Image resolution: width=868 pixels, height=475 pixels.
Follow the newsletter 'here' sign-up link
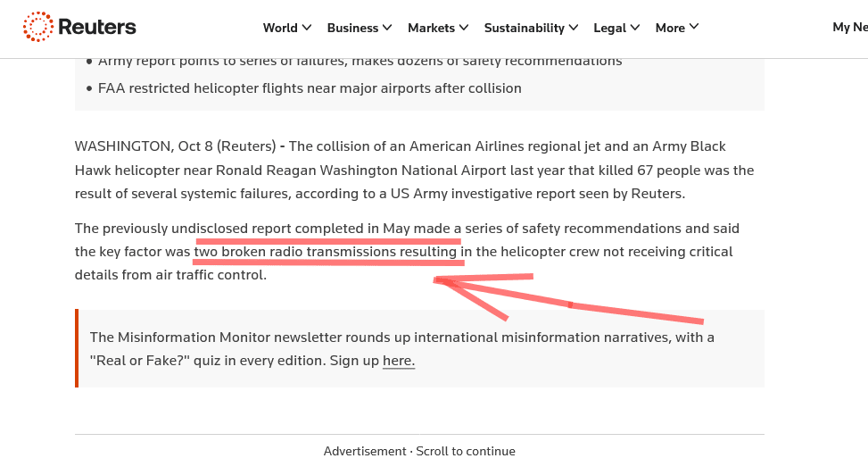(399, 361)
